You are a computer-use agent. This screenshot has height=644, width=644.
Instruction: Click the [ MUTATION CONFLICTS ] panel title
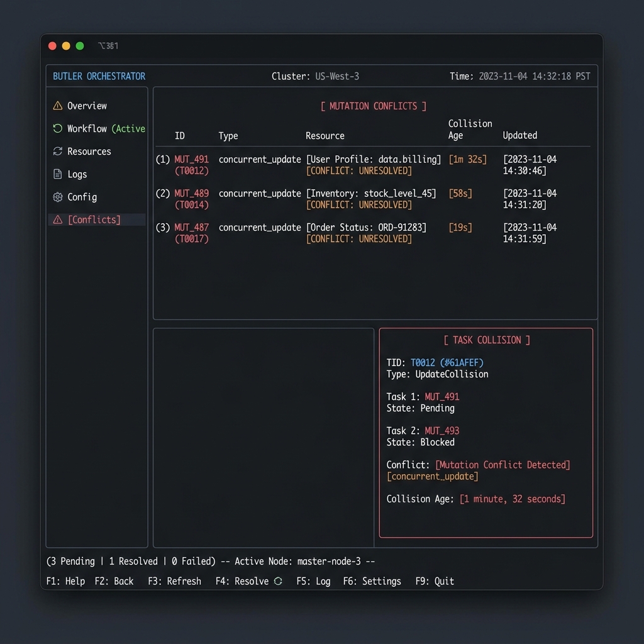tap(374, 106)
